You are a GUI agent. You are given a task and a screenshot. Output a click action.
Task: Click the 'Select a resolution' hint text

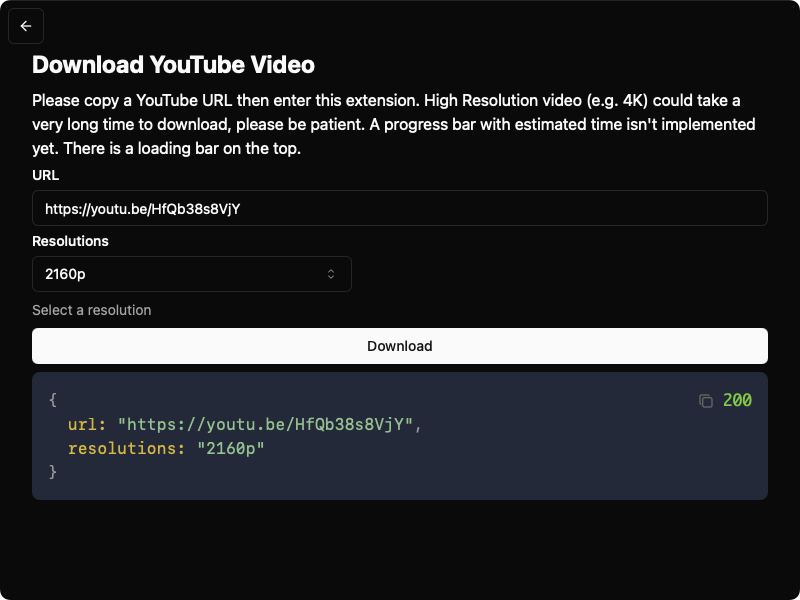tap(92, 310)
